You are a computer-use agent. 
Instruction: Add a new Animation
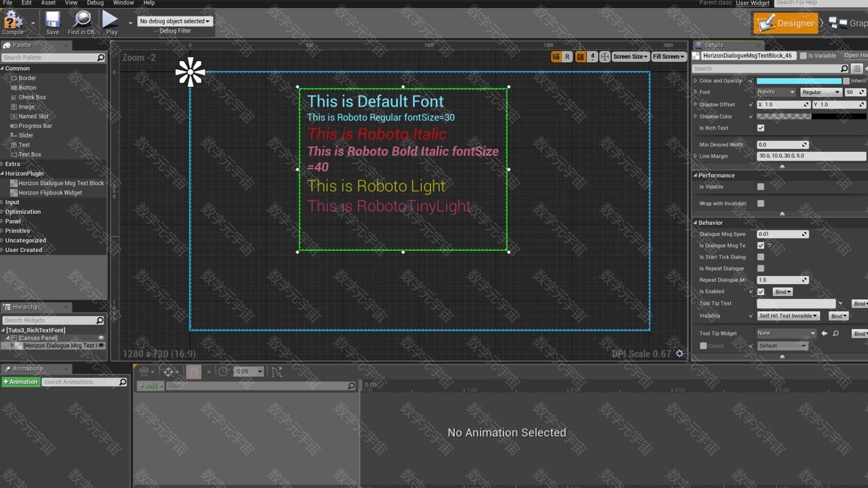(20, 382)
